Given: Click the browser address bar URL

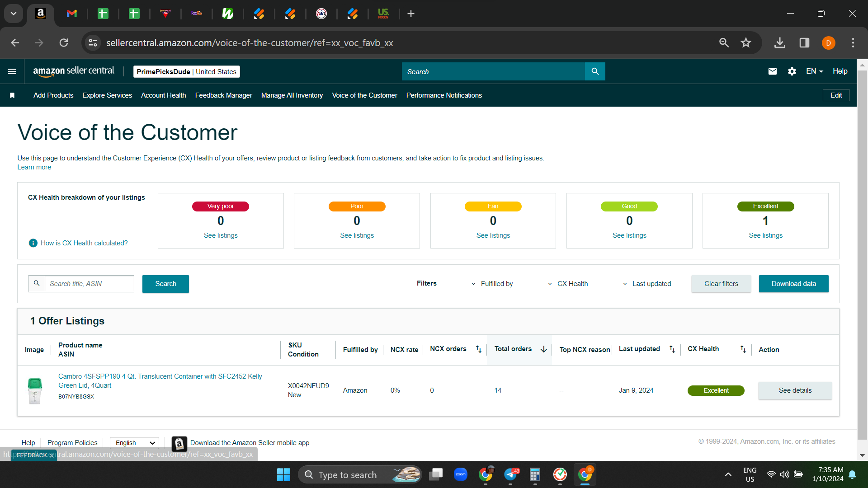Looking at the screenshot, I should coord(250,43).
